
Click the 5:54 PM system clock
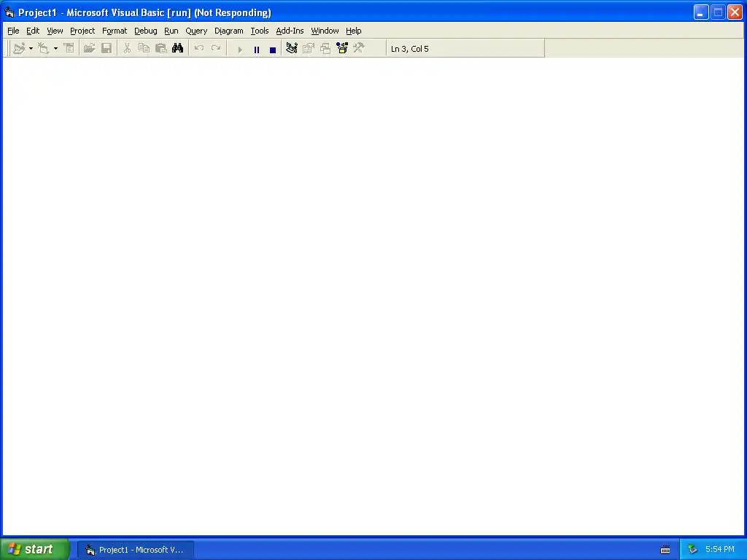[x=720, y=550]
